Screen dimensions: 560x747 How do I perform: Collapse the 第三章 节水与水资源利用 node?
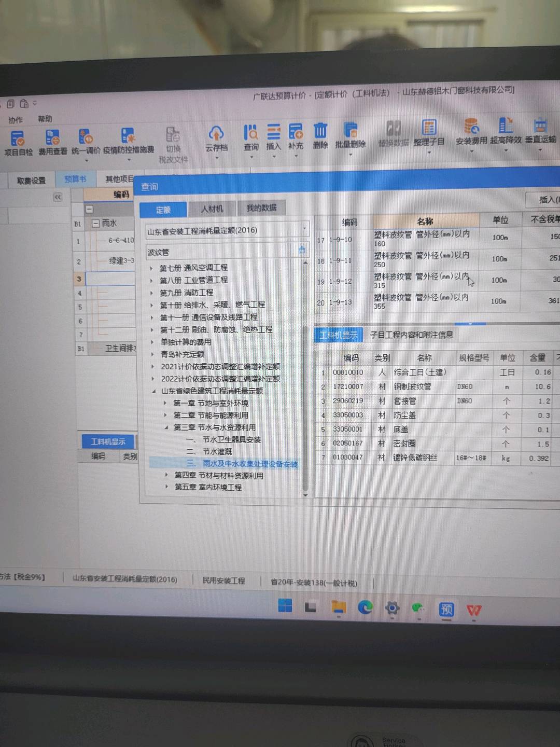point(166,427)
